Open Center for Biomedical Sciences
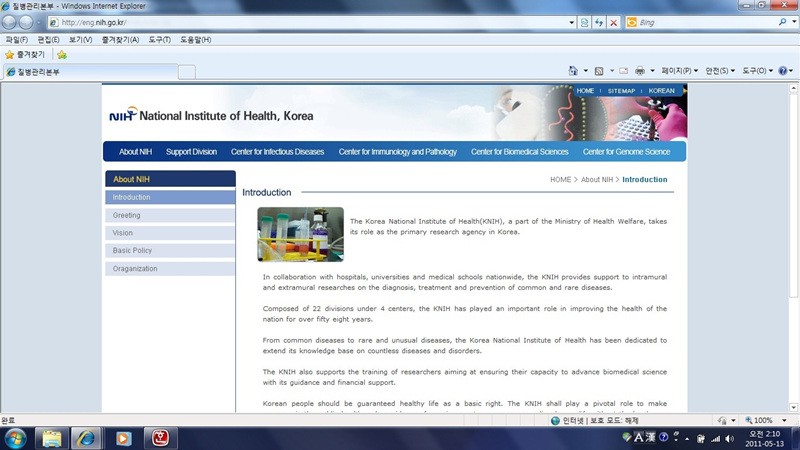 [519, 152]
